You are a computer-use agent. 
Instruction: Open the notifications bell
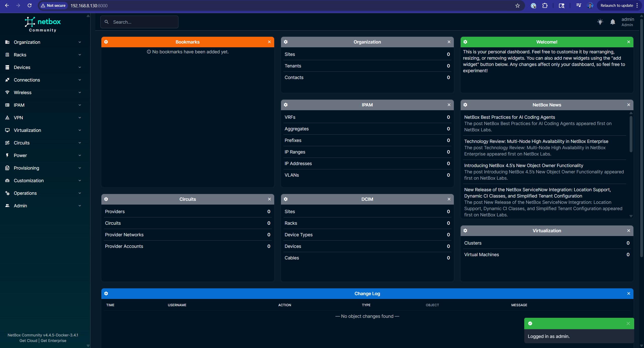(x=613, y=22)
